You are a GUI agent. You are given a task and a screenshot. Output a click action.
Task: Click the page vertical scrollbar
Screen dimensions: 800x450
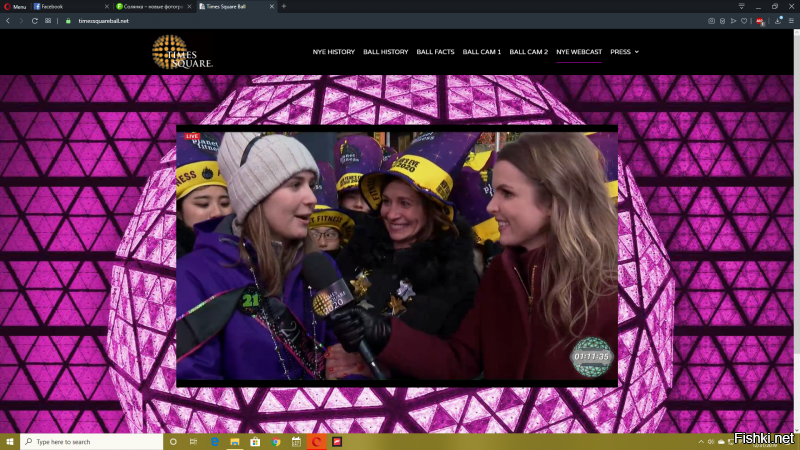pos(797,231)
